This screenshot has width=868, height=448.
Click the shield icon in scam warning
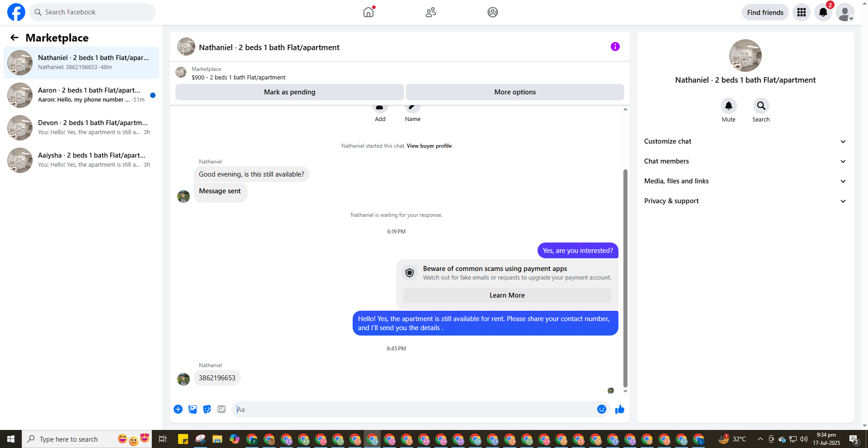[x=410, y=273]
